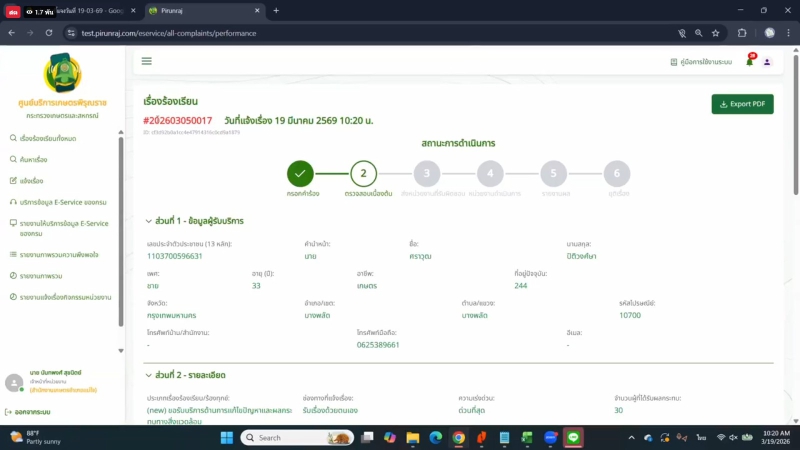The image size is (800, 450).
Task: Click the page zoom magnifier icon
Action: 699,32
